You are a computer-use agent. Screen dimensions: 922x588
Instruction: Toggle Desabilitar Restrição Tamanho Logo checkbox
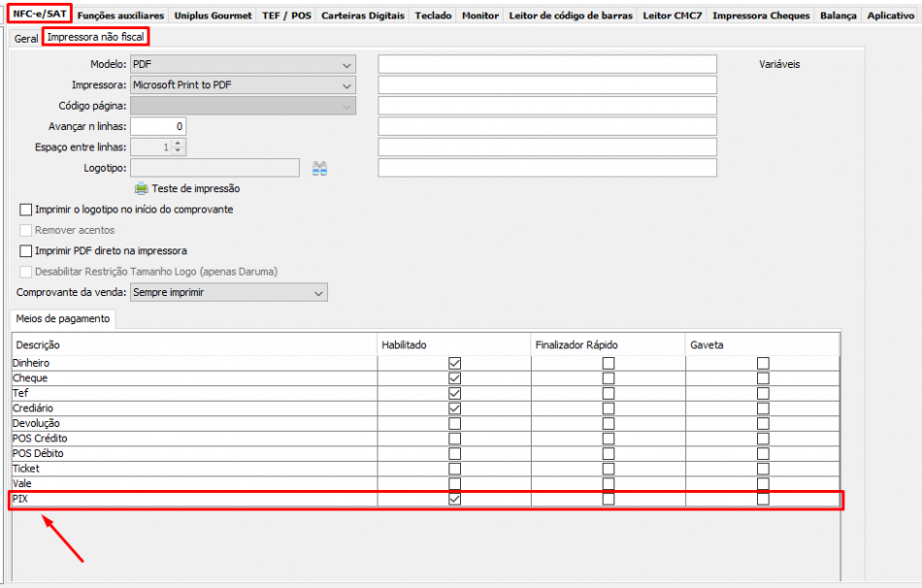tap(26, 272)
